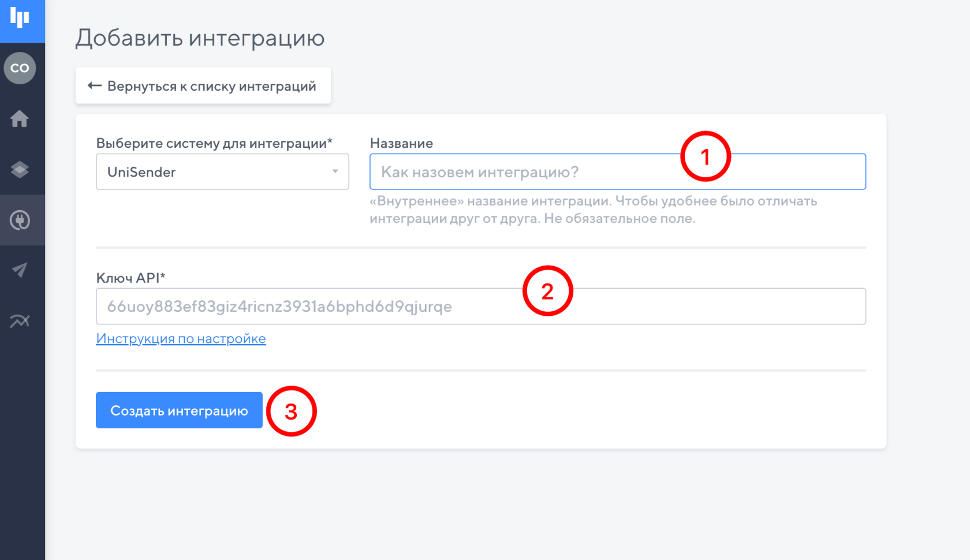Open the stacked layers sidebar icon
This screenshot has height=560, width=970.
coord(20,170)
